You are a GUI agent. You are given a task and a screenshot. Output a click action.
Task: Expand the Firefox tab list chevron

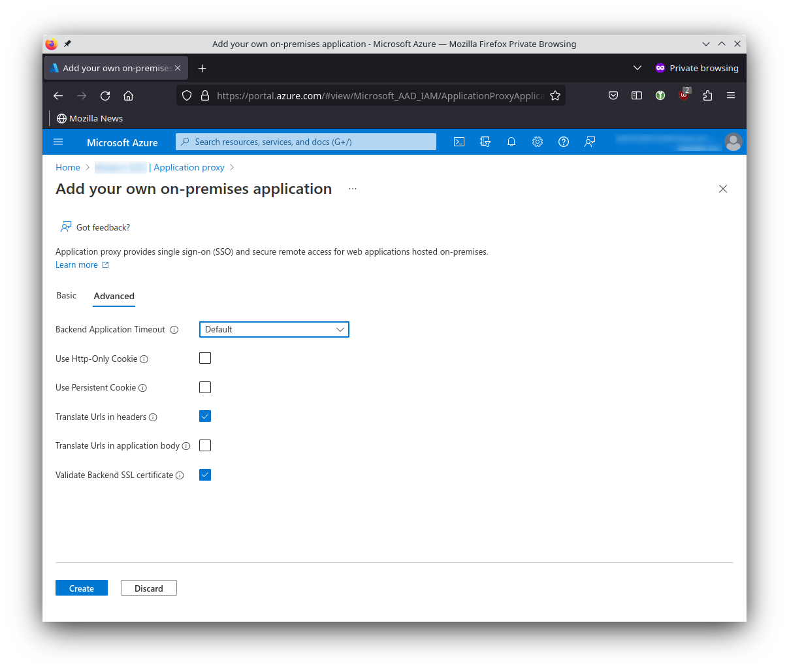(637, 68)
